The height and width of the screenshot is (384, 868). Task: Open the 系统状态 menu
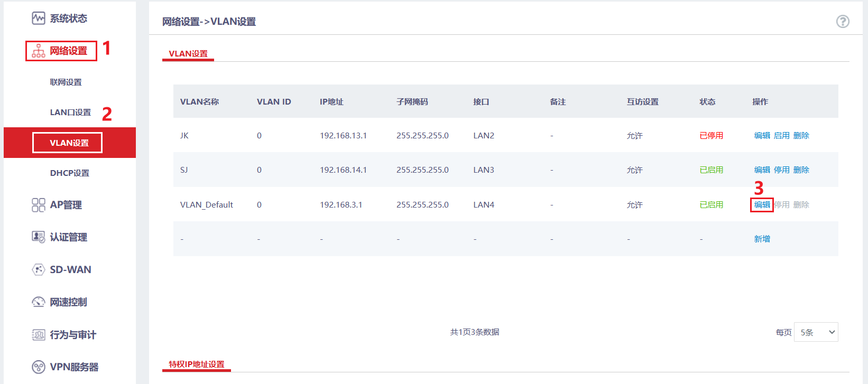(69, 18)
